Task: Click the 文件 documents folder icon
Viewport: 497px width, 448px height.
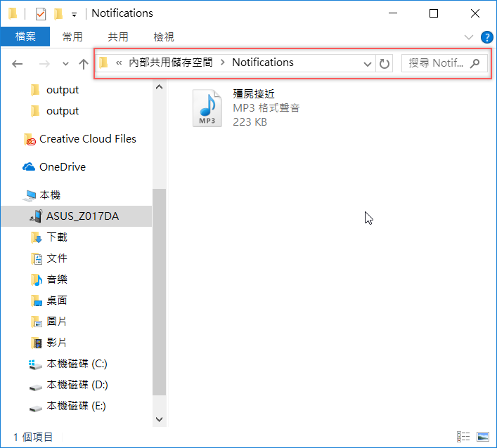Action: click(37, 258)
